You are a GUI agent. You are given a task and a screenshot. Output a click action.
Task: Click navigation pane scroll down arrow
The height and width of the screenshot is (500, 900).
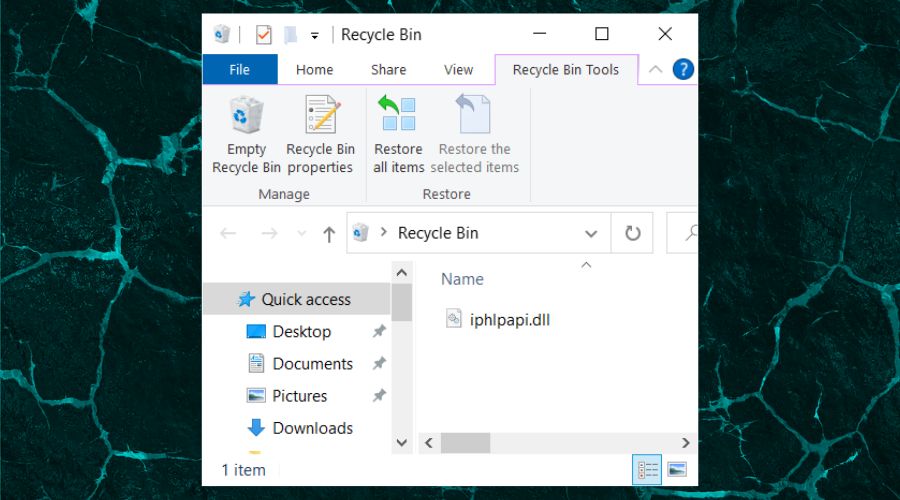(x=402, y=443)
